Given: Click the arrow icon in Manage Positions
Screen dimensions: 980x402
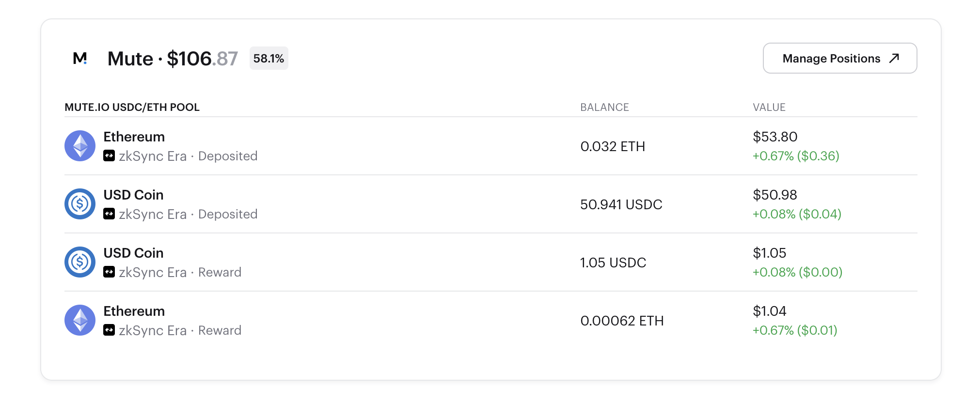Looking at the screenshot, I should click(x=894, y=58).
